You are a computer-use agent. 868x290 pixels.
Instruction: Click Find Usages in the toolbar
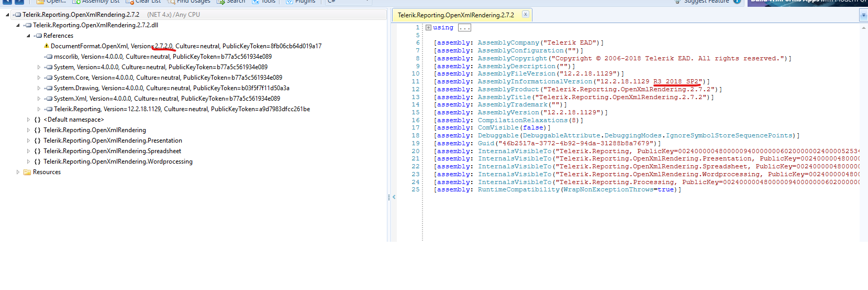[189, 2]
